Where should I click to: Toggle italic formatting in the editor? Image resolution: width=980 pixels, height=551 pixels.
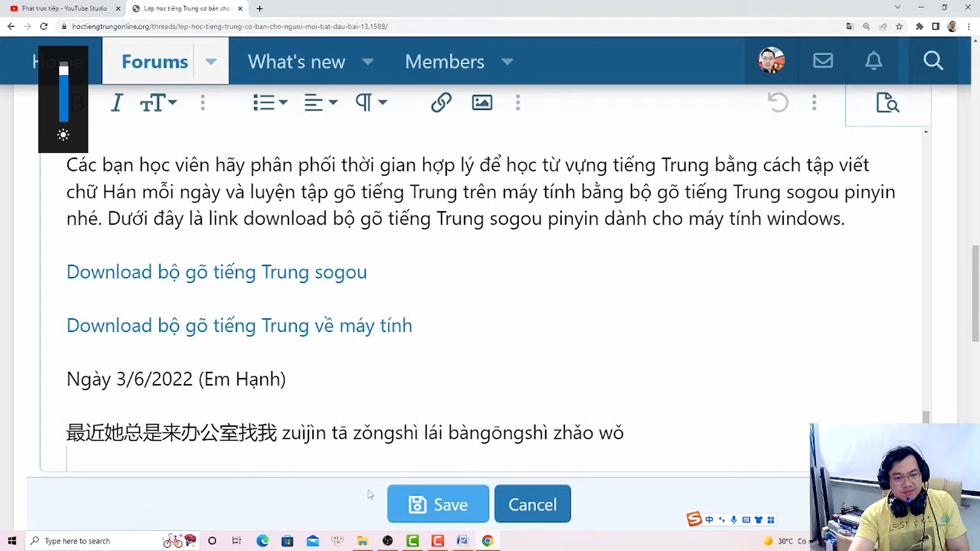point(117,103)
